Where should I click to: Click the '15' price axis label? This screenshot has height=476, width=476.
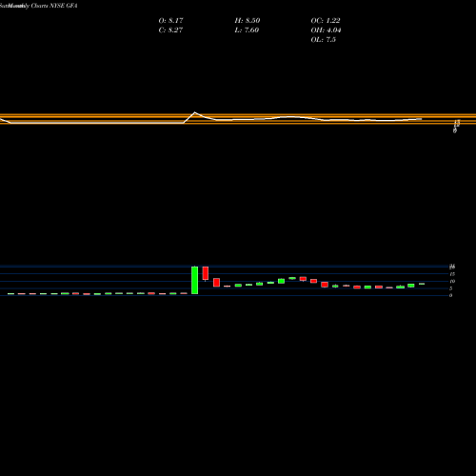(452, 274)
